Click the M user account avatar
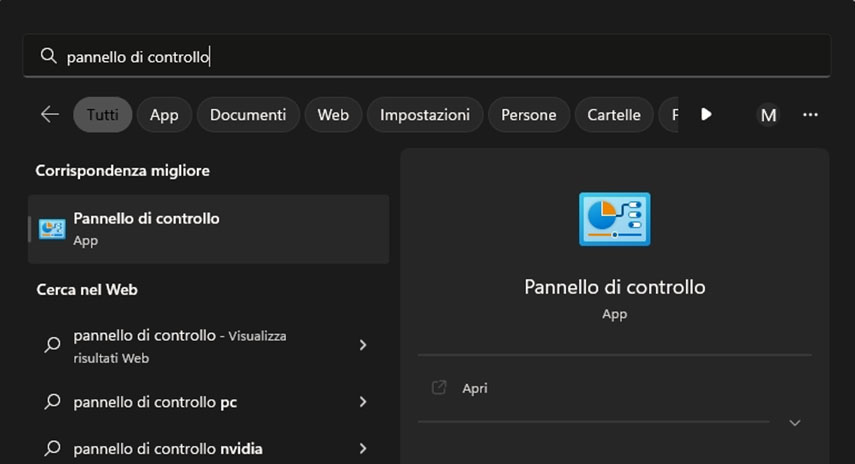The width and height of the screenshot is (855, 464). tap(768, 115)
